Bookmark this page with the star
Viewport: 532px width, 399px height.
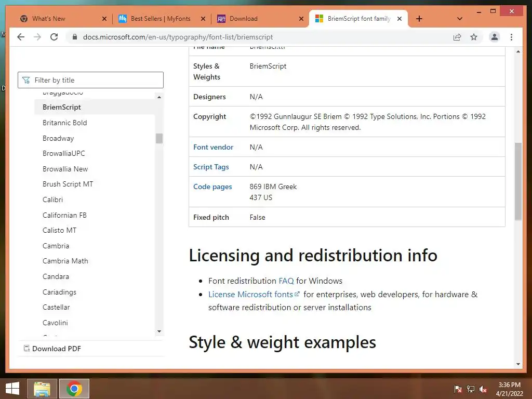pos(474,37)
